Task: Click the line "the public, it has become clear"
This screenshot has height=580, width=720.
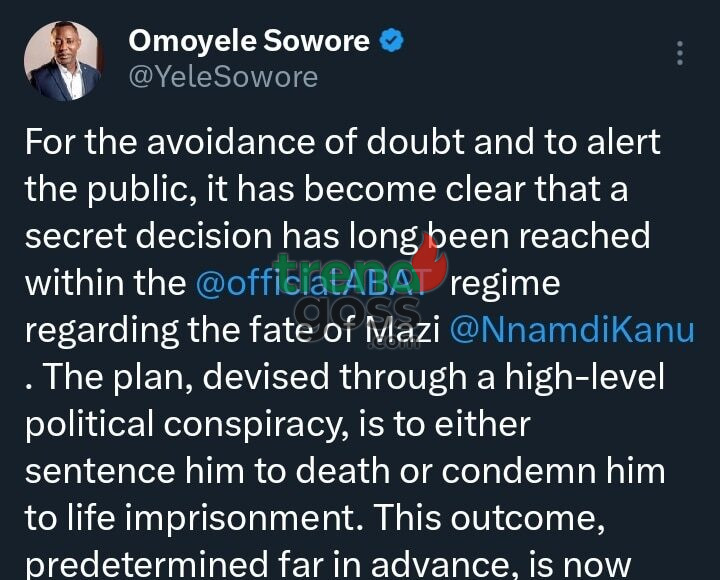Action: 326,189
